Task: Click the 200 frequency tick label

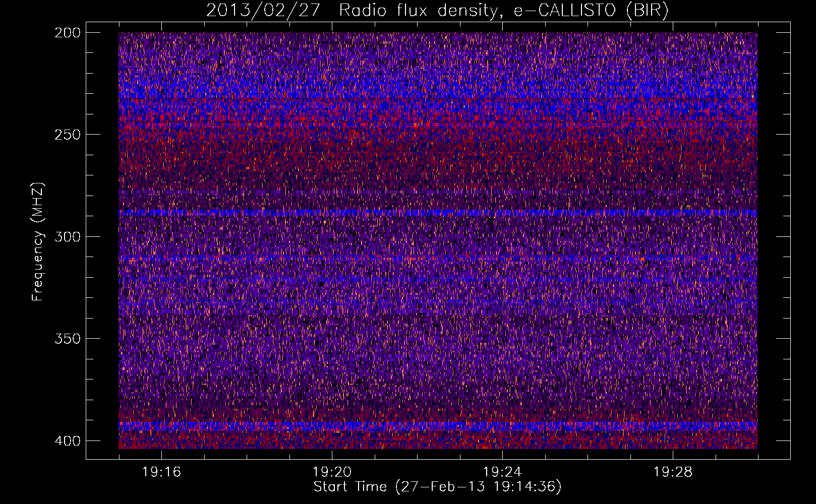Action: pos(67,33)
